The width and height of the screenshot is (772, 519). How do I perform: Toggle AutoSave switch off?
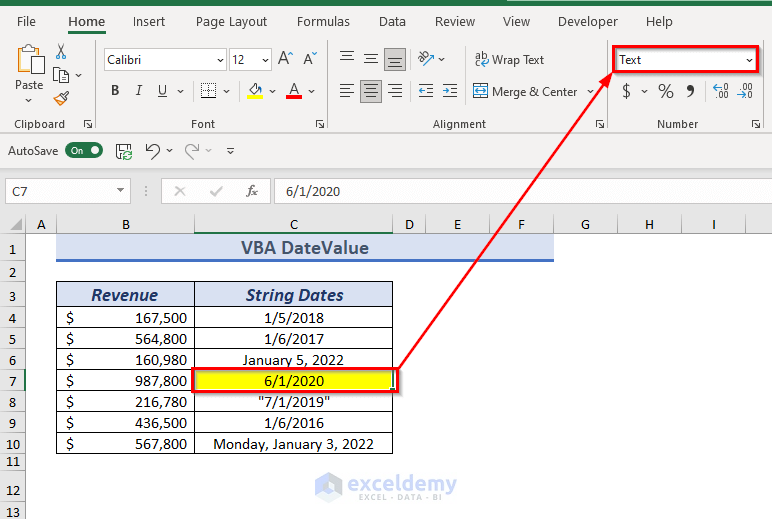[84, 151]
